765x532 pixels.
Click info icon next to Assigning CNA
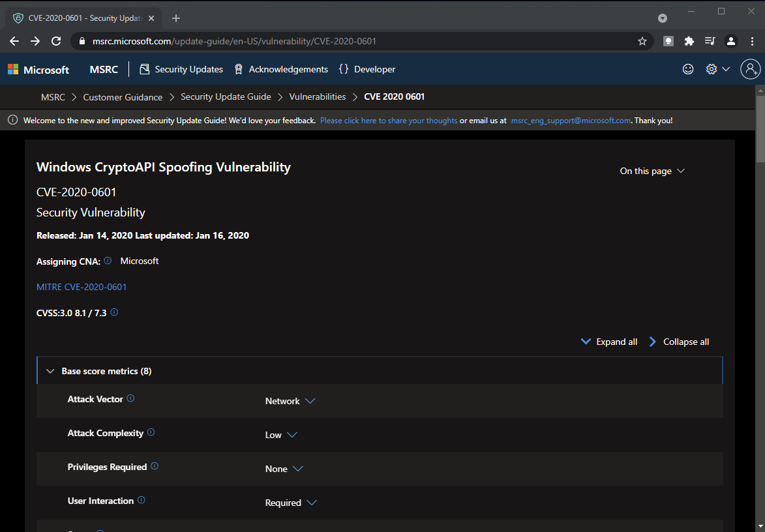pyautogui.click(x=108, y=261)
